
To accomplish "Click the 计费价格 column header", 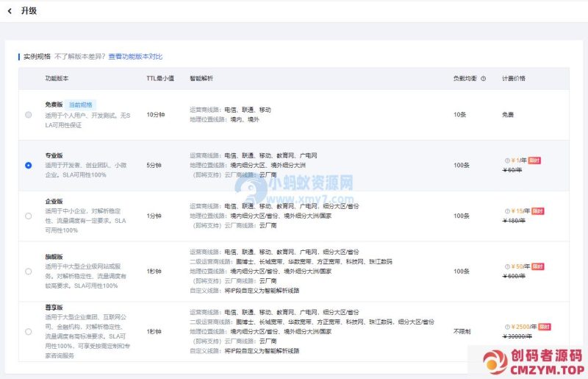I will [514, 78].
